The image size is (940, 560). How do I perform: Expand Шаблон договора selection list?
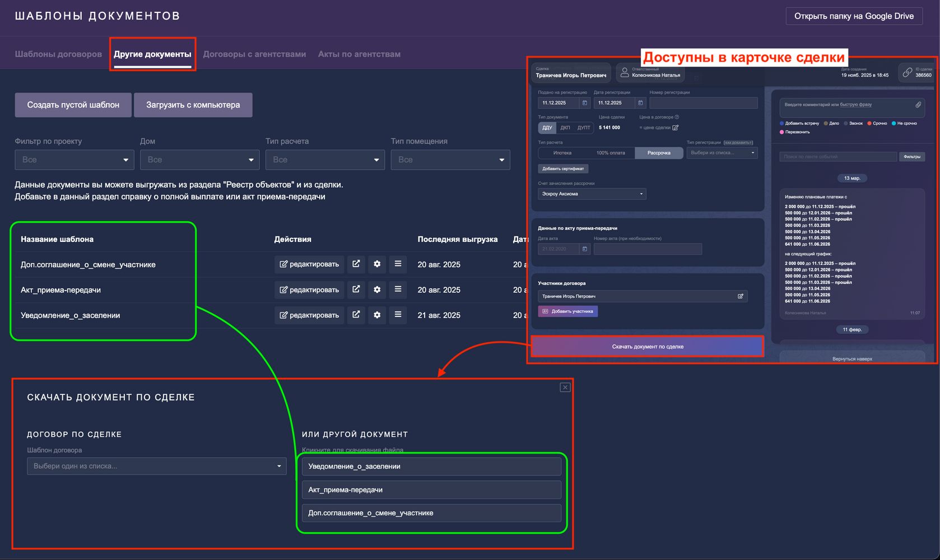157,466
